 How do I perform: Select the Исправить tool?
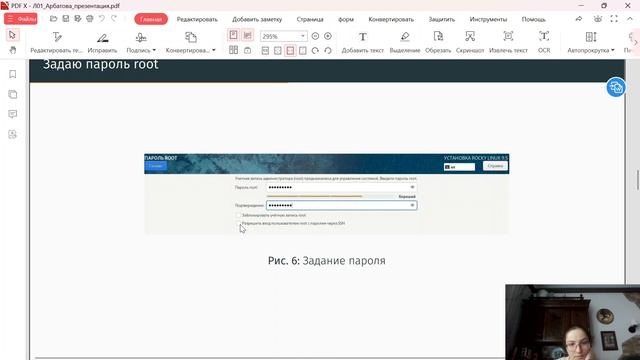pos(102,42)
